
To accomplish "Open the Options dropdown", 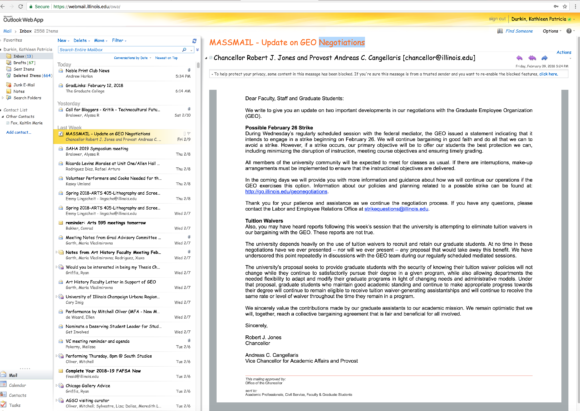I will pos(552,31).
